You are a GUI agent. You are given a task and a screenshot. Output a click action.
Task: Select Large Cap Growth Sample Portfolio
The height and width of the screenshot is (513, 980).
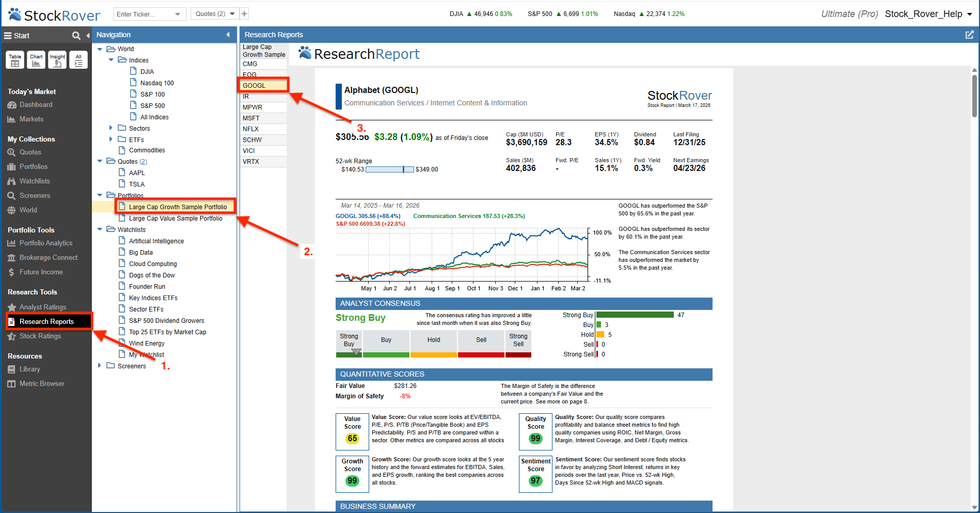tap(178, 207)
